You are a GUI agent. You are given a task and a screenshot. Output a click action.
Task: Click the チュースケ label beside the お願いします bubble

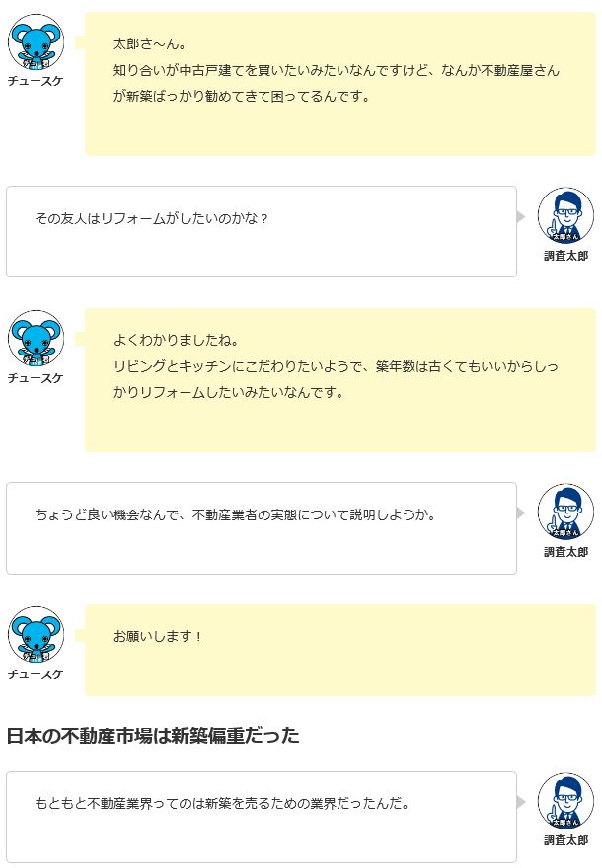click(x=36, y=674)
